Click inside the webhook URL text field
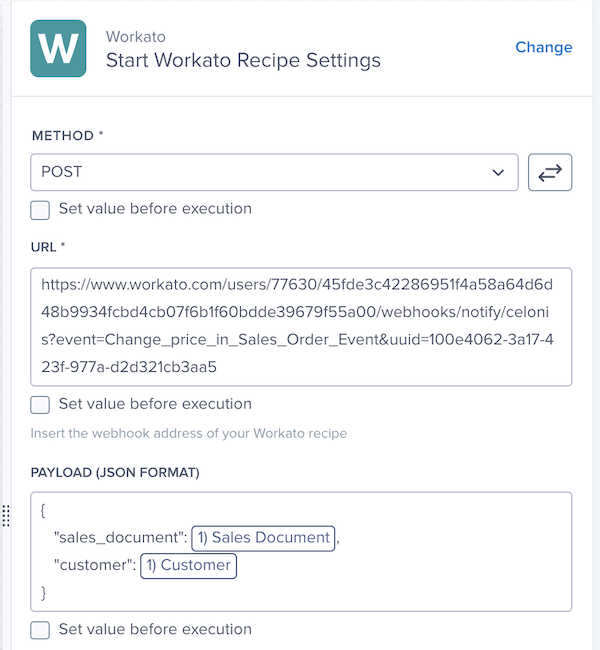Image resolution: width=600 pixels, height=650 pixels. tap(300, 326)
